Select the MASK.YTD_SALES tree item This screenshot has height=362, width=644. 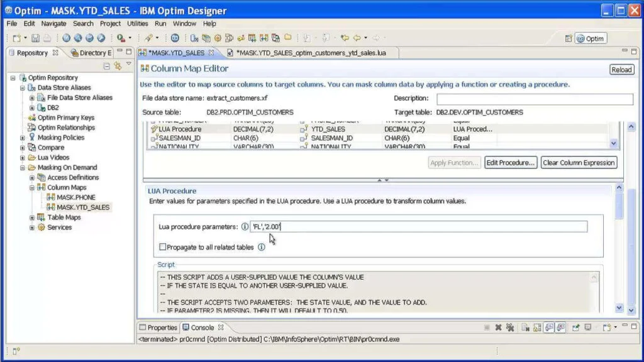83,207
